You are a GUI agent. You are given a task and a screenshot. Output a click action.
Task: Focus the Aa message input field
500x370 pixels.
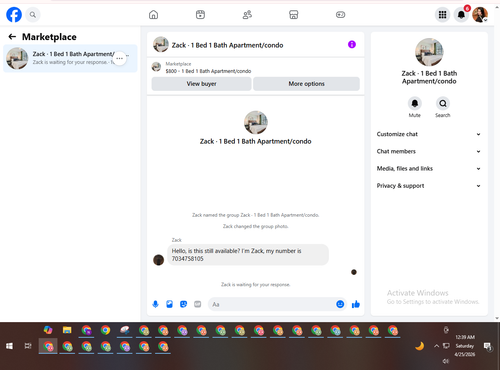point(272,304)
